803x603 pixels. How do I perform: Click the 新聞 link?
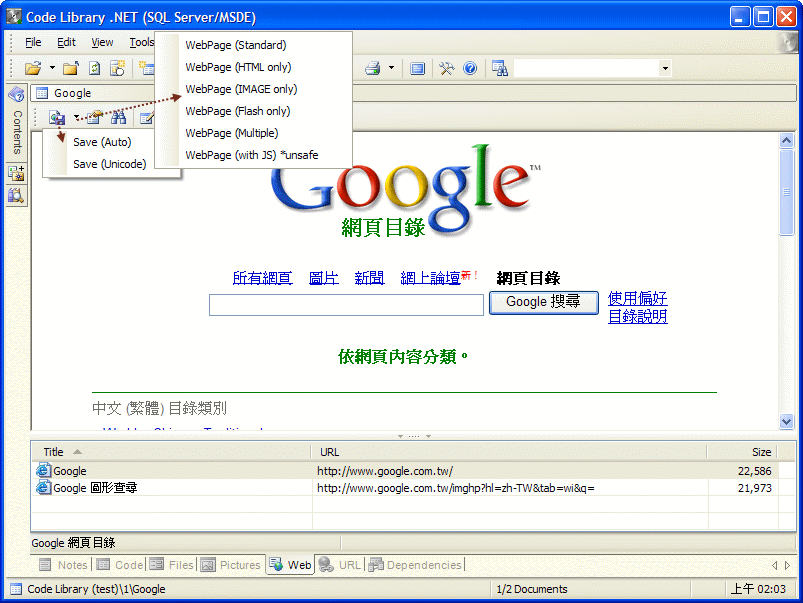[x=369, y=278]
